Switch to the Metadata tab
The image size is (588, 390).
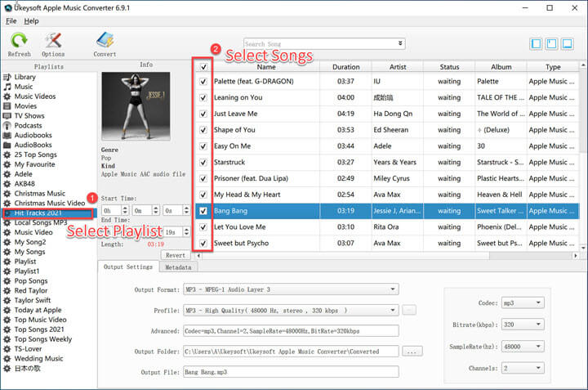[178, 267]
